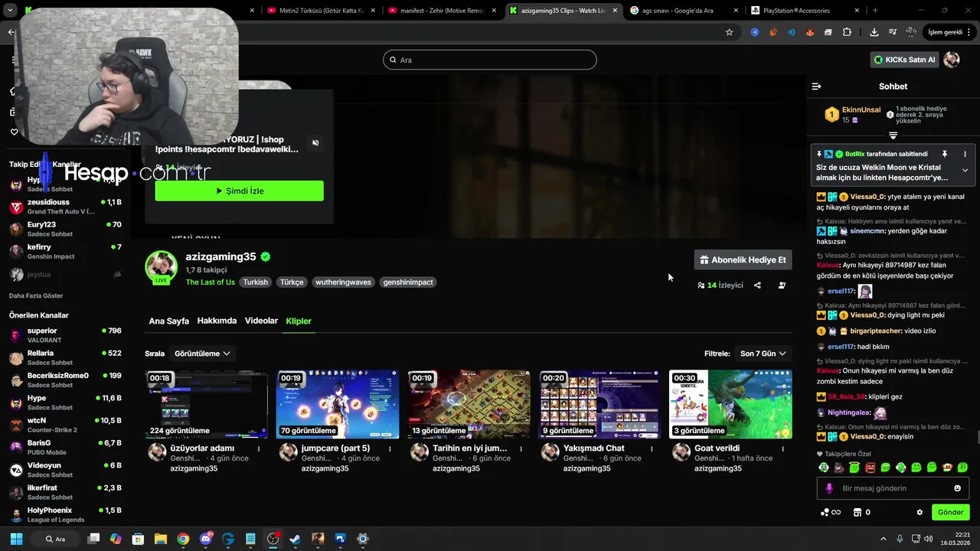This screenshot has height=551, width=980.
Task: Open zeusidiouss channel in sidebar
Action: 65,207
